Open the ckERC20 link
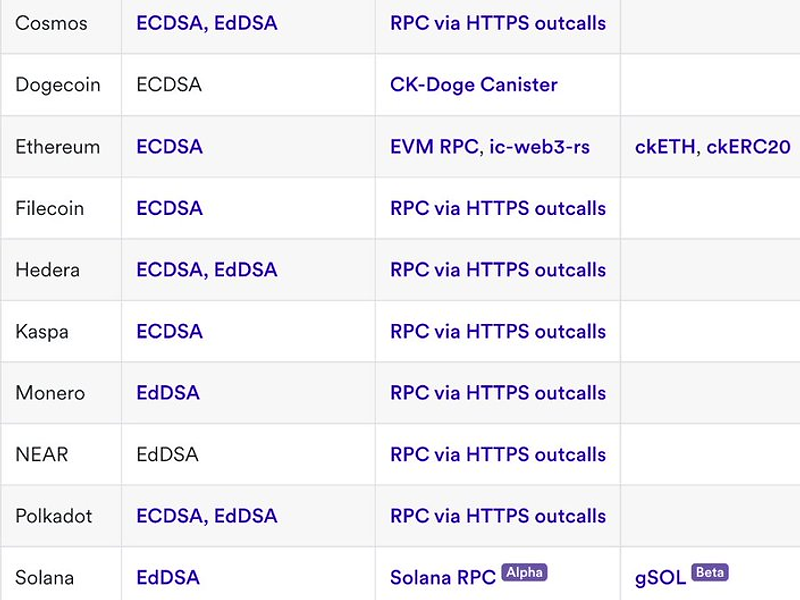This screenshot has width=800, height=600. tap(749, 147)
